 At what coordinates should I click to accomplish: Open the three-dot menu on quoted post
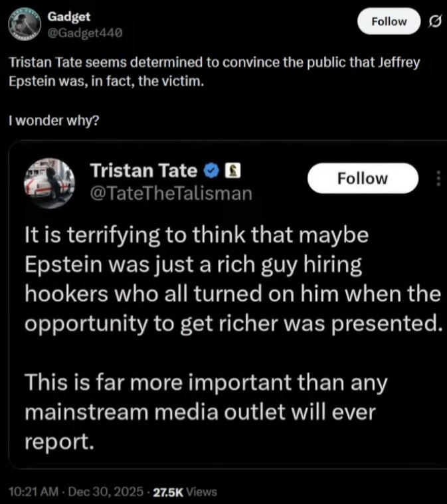point(438,178)
